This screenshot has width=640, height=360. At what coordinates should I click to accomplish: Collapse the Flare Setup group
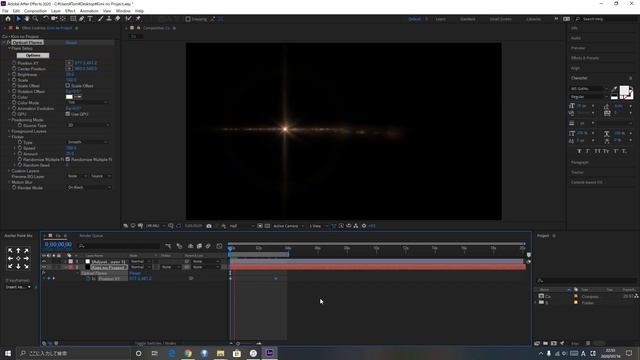pos(9,49)
